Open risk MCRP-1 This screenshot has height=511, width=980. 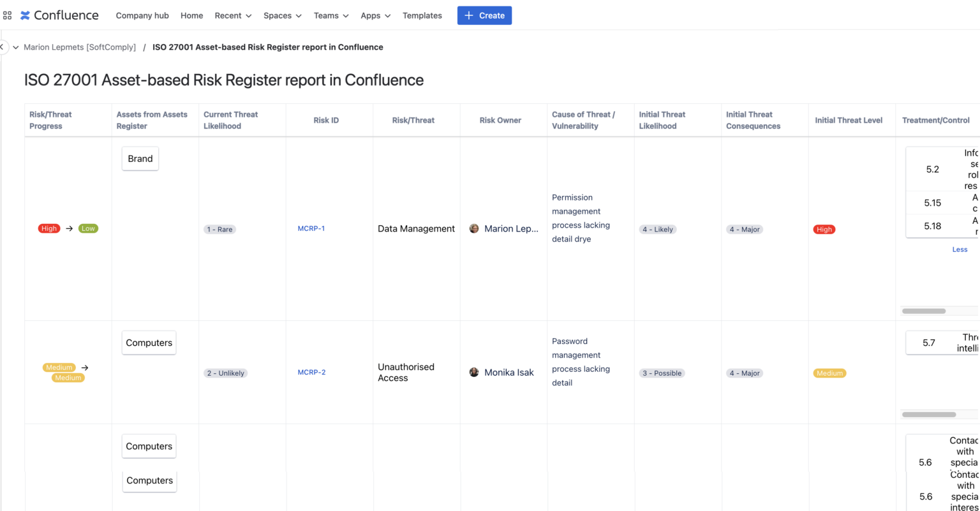click(311, 228)
